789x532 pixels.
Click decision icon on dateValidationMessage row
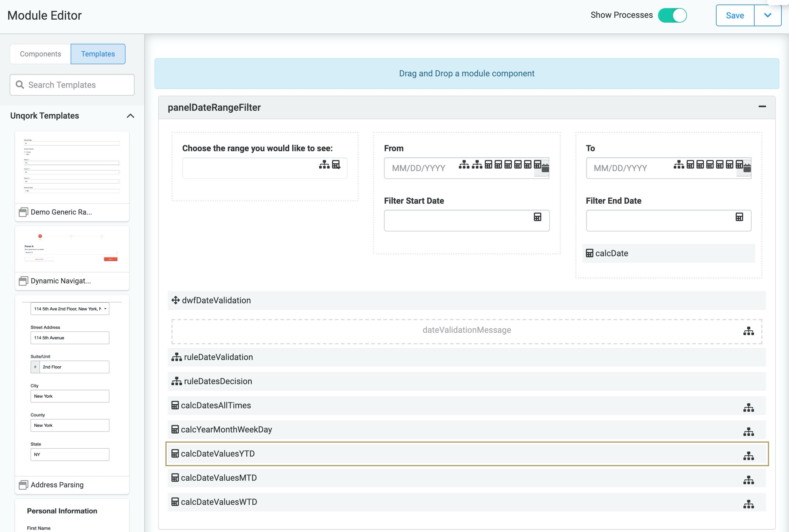(748, 331)
